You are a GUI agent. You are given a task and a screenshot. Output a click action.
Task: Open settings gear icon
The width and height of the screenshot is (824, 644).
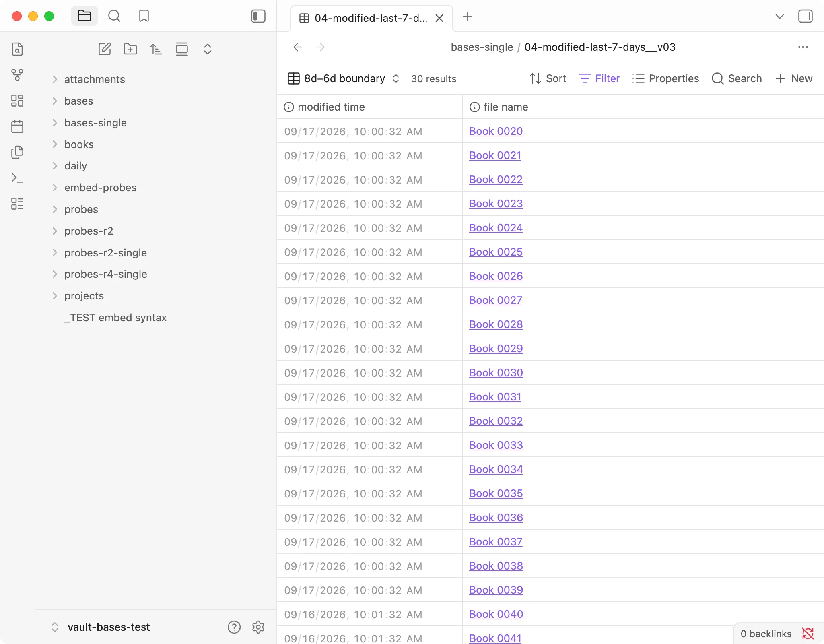pyautogui.click(x=258, y=627)
